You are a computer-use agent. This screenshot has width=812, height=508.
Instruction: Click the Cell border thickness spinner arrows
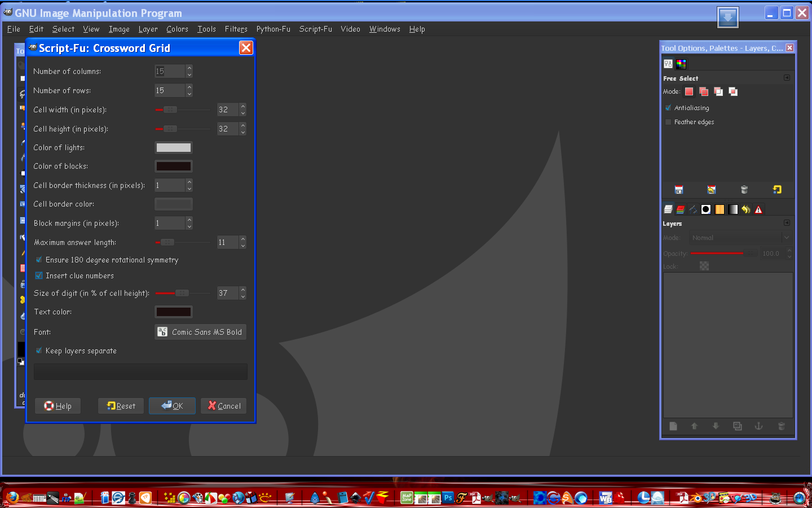click(189, 185)
